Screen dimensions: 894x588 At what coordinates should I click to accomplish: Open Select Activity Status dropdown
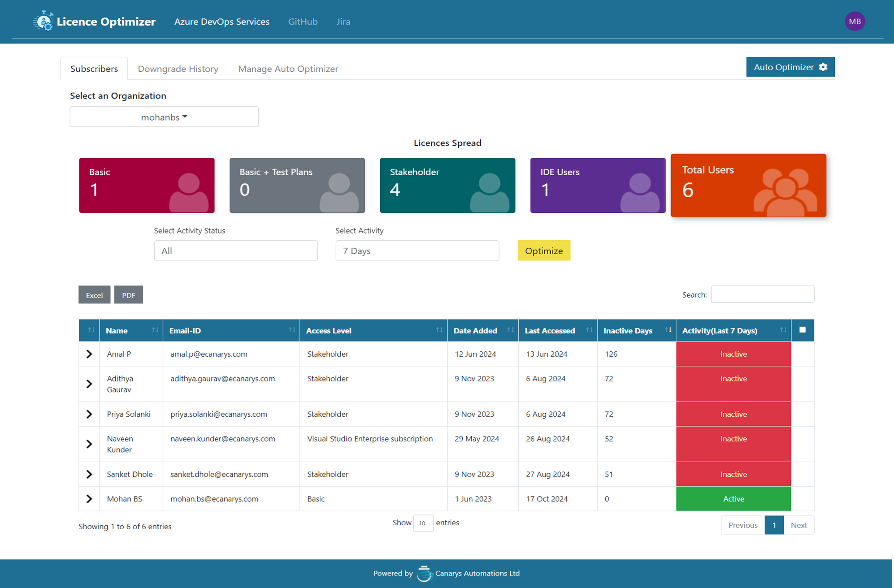pos(236,251)
